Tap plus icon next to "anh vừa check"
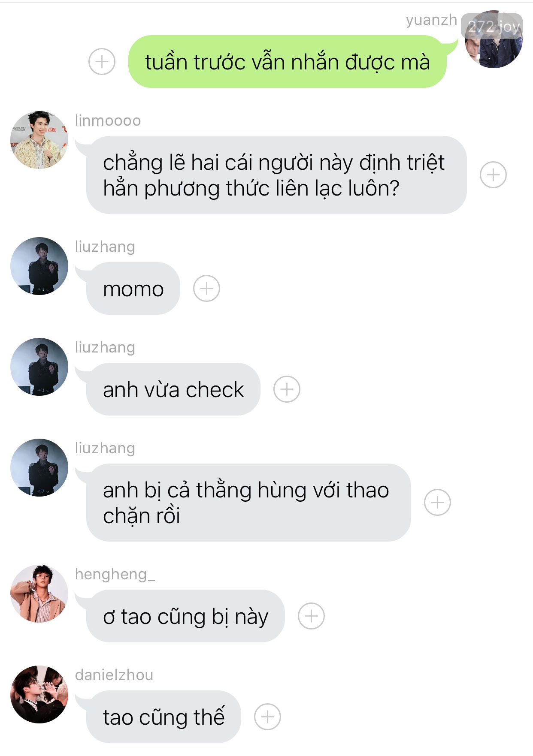Screen dimensions: 533x756 tap(287, 389)
